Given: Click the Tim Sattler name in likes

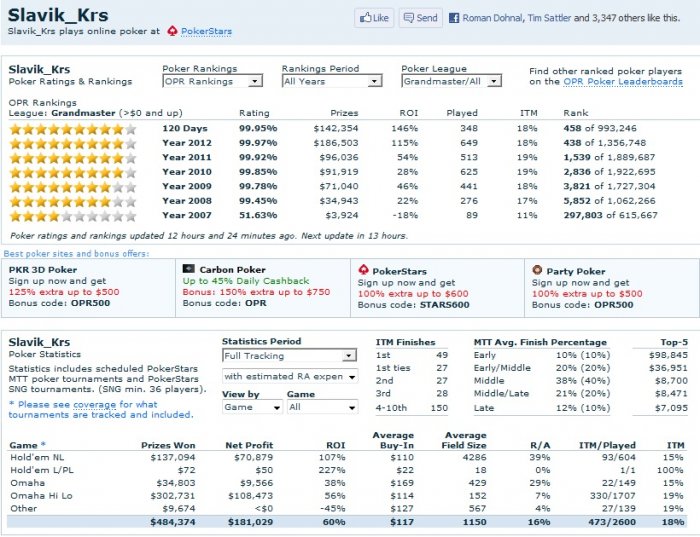Looking at the screenshot, I should (x=549, y=18).
